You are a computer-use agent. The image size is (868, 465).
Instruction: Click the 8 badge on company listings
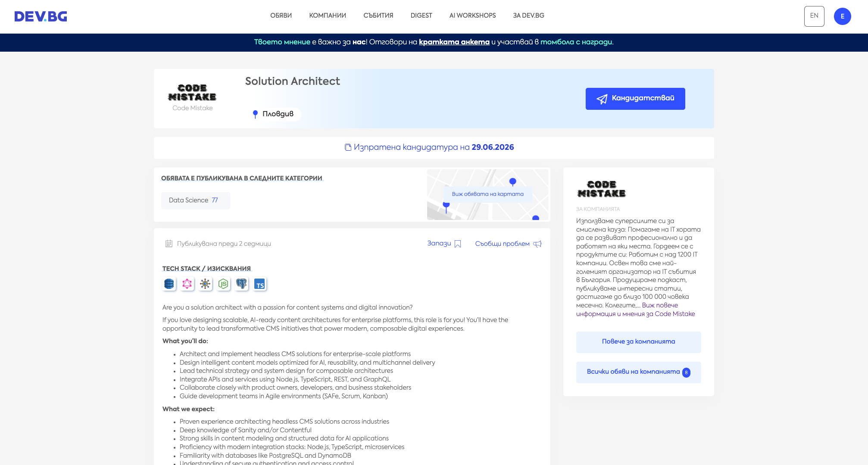point(686,372)
